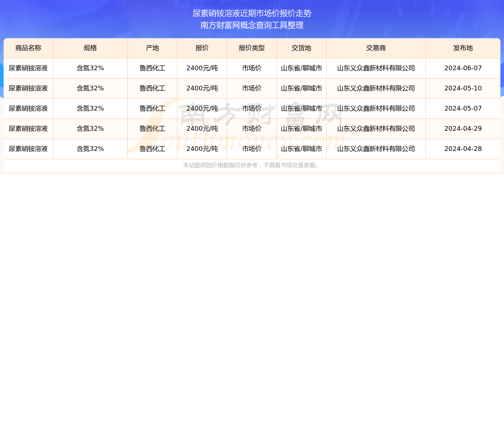The width and height of the screenshot is (504, 434).
Task: Click the 报价 column header
Action: [202, 48]
